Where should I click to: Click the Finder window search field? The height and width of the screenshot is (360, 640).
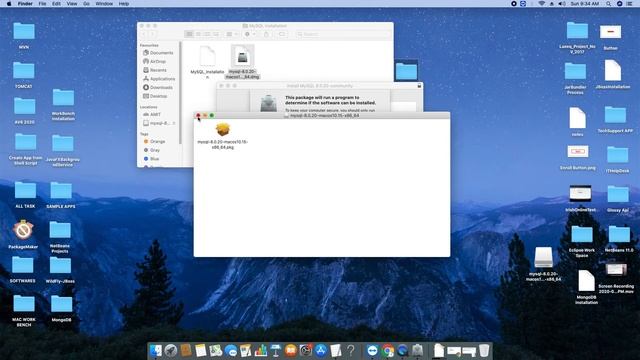(342, 34)
